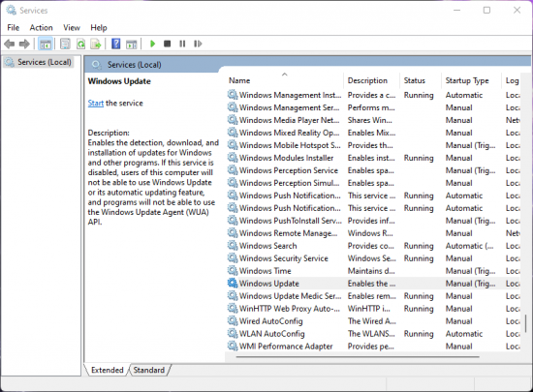Click the vertical scrollbar thumb of services list
Image resolution: width=533 pixels, height=392 pixels.
525,323
